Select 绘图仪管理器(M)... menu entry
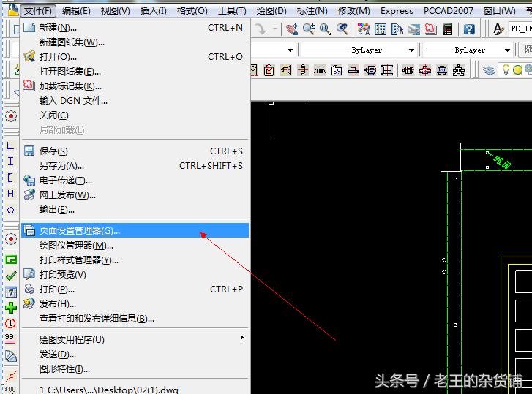Image resolution: width=532 pixels, height=394 pixels. point(135,246)
